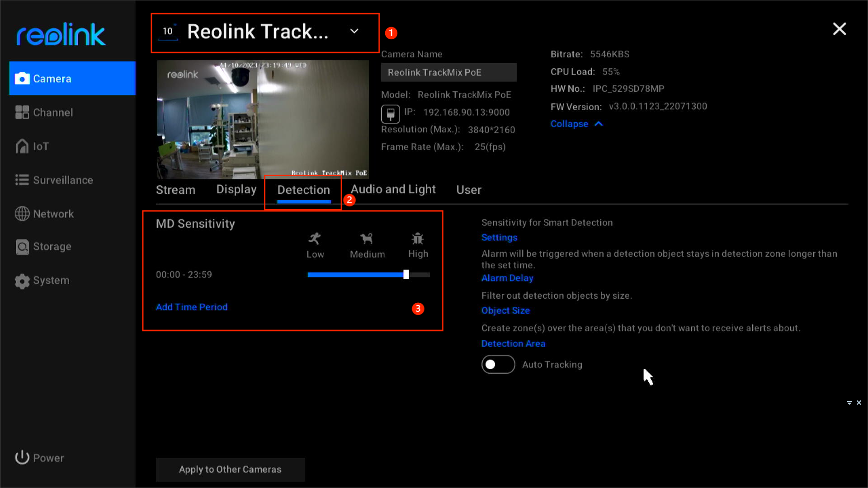Screen dimensions: 868x488
Task: Click the Reolink logo
Action: coord(61,34)
